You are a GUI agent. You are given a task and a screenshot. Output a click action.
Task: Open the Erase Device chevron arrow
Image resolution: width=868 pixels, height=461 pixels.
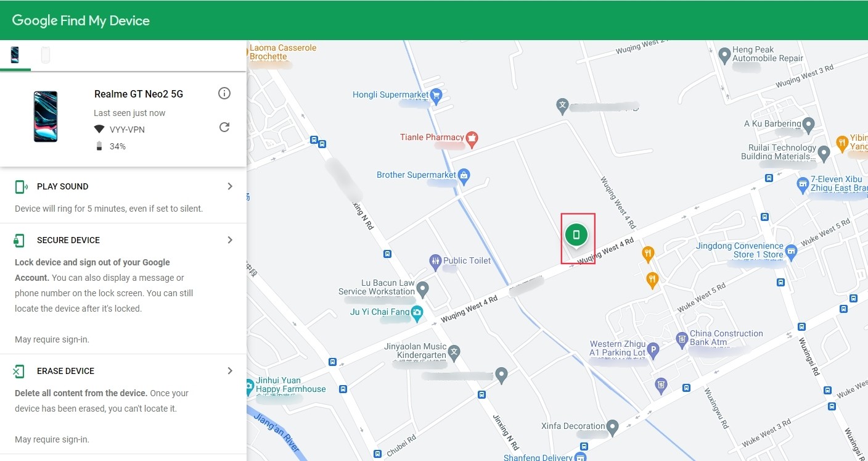[230, 371]
